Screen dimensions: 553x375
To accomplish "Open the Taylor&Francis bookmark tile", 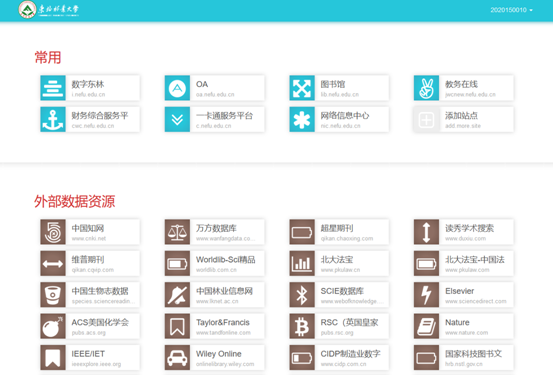I will pos(214,326).
